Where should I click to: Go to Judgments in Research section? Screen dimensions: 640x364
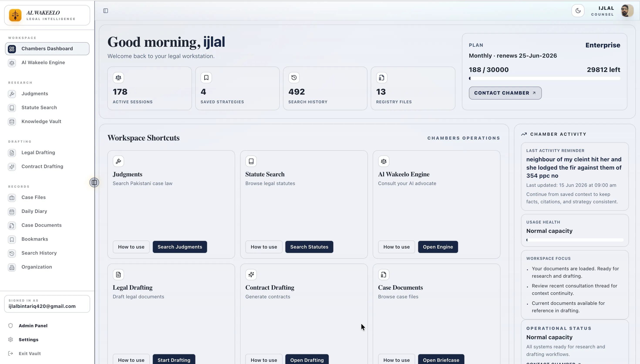47,94
